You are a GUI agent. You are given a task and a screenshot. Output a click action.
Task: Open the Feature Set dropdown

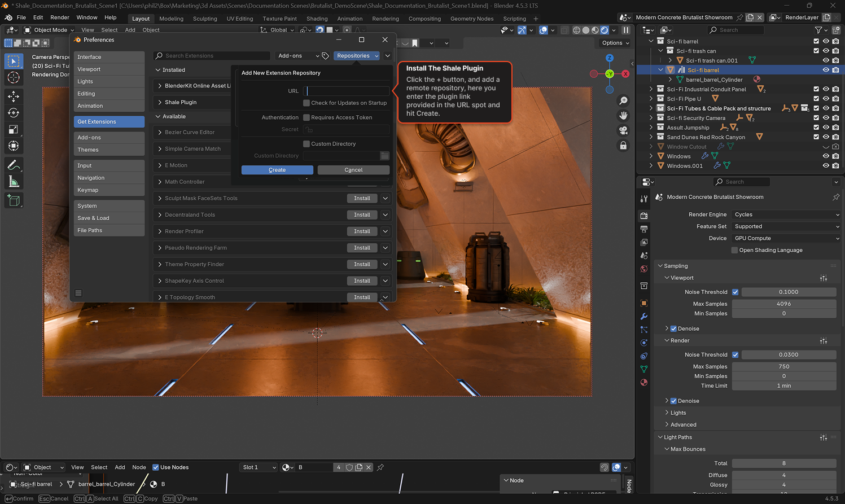(786, 226)
